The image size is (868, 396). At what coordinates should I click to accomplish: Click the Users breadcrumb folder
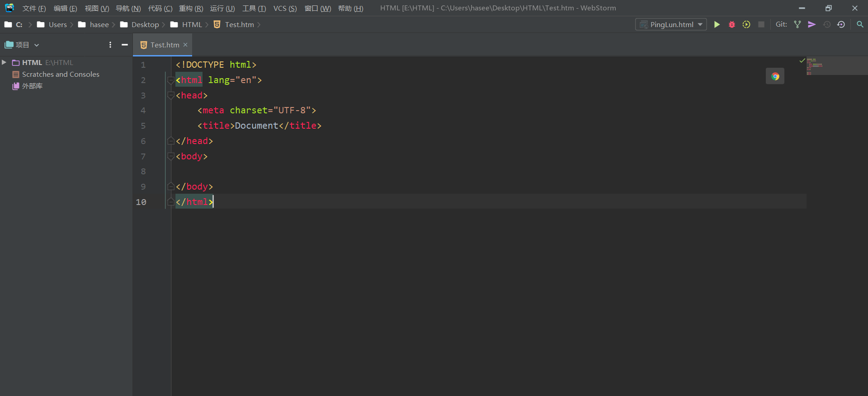[52, 24]
